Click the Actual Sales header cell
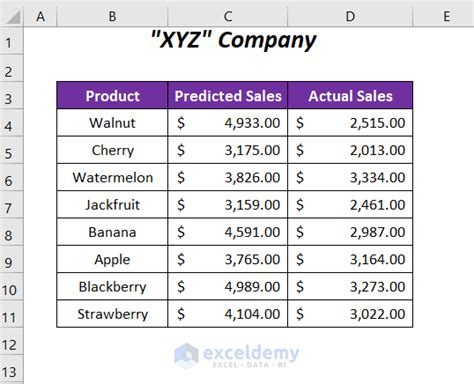474x384 pixels. [350, 96]
